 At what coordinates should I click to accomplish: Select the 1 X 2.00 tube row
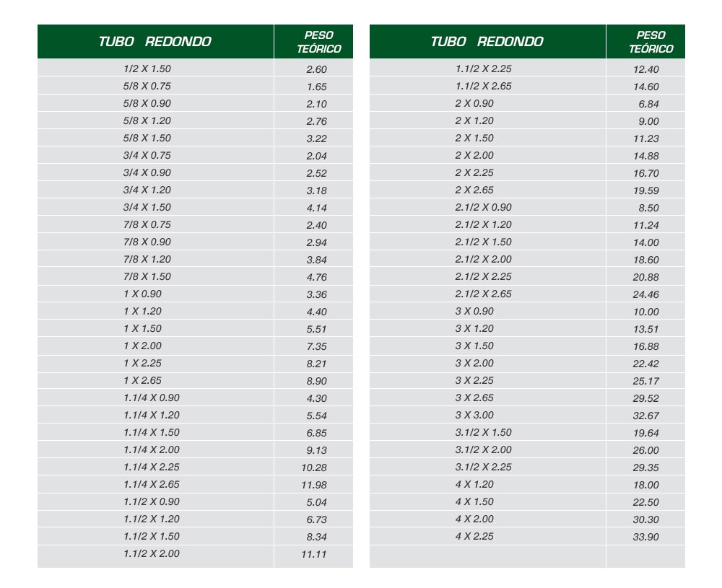point(142,346)
